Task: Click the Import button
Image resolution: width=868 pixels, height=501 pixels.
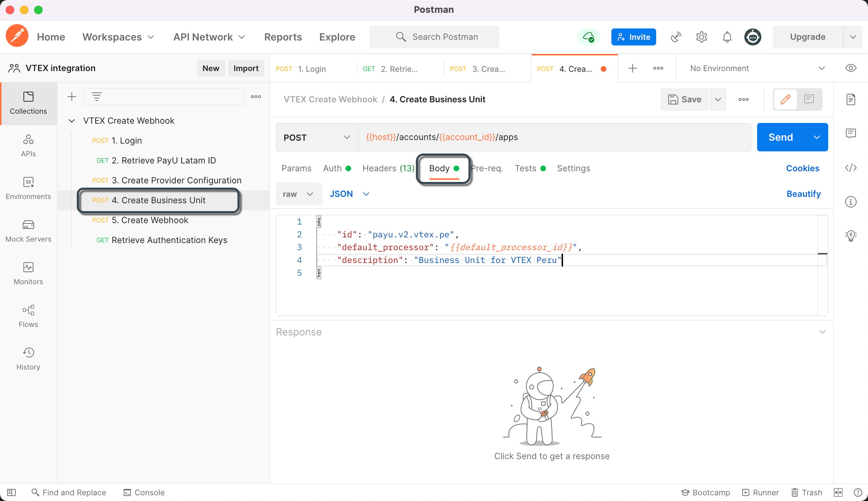Action: [x=246, y=68]
